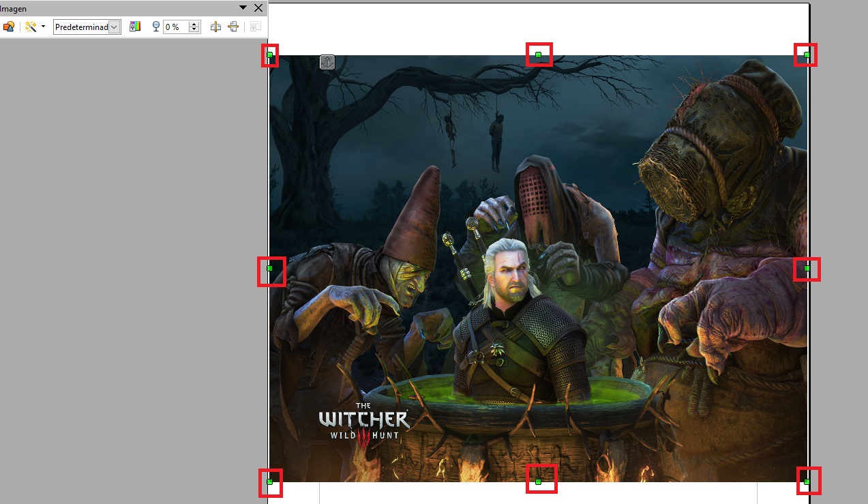
Task: Click the insert image from file icon
Action: [9, 27]
